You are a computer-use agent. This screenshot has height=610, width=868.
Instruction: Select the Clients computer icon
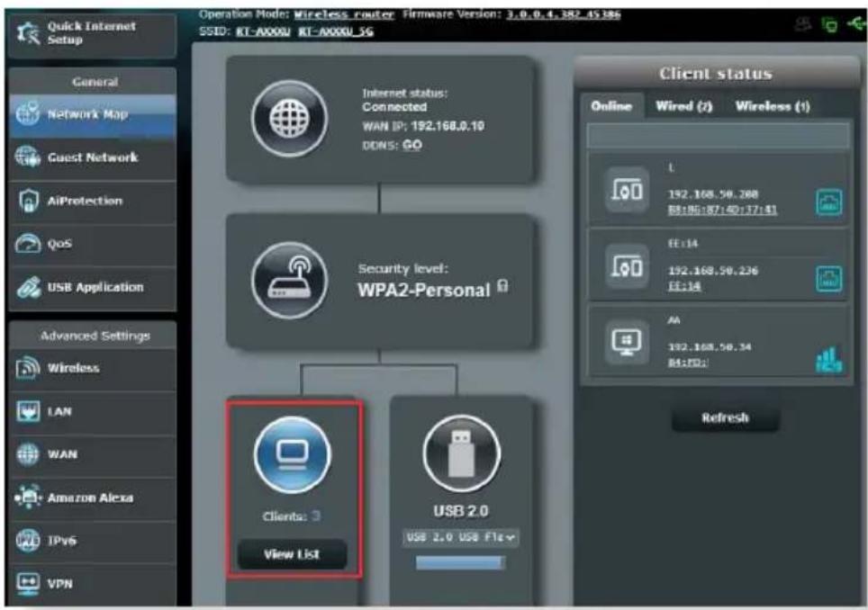pyautogui.click(x=293, y=455)
